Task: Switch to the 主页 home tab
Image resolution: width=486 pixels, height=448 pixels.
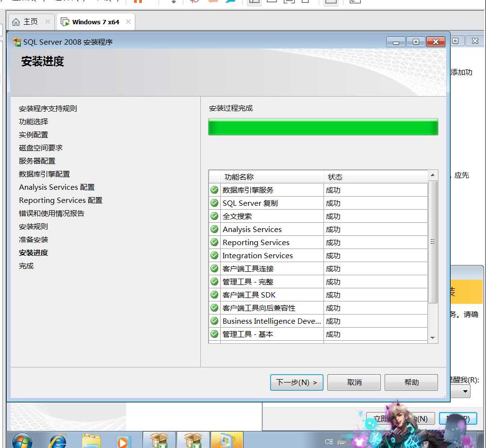Action: coord(31,22)
